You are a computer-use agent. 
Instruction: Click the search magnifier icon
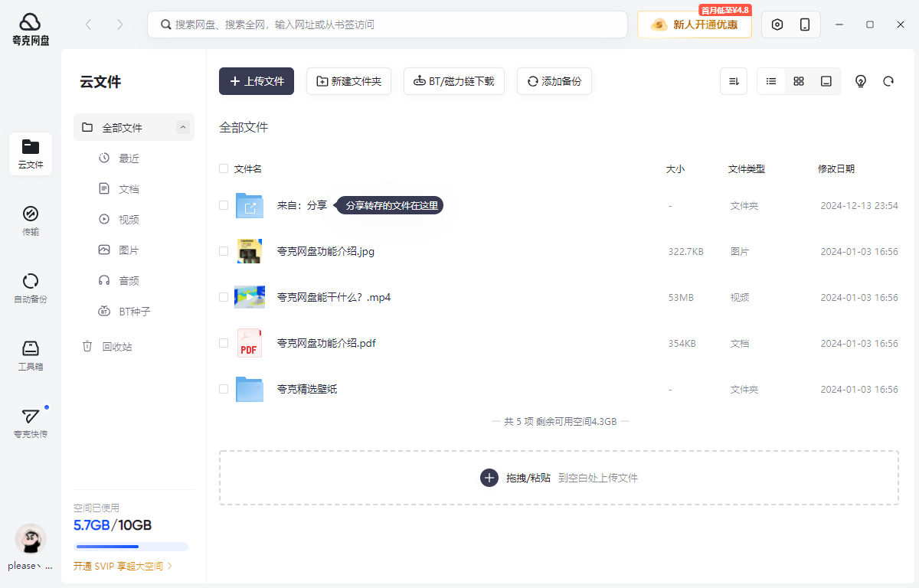click(x=165, y=24)
